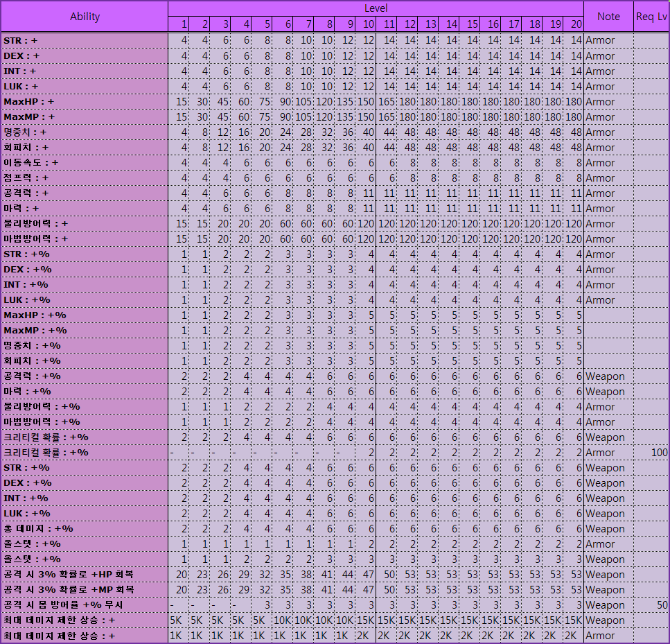Select level 17 column header

tap(511, 24)
